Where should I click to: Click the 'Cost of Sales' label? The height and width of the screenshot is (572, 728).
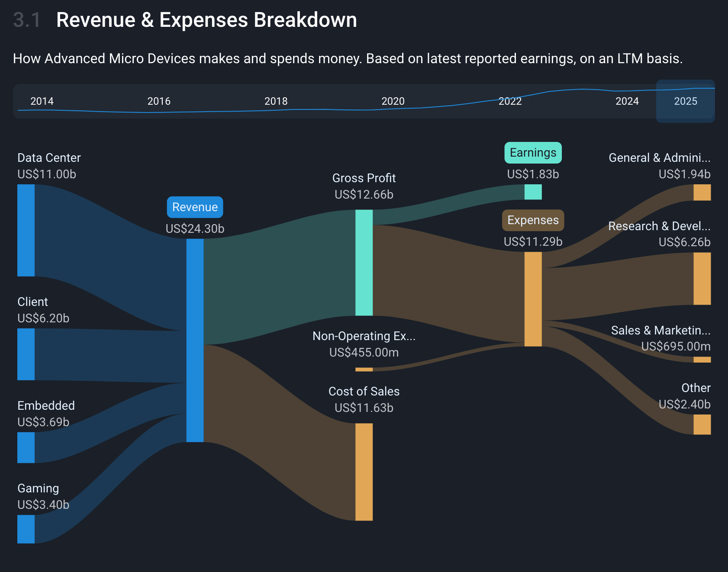coord(364,392)
